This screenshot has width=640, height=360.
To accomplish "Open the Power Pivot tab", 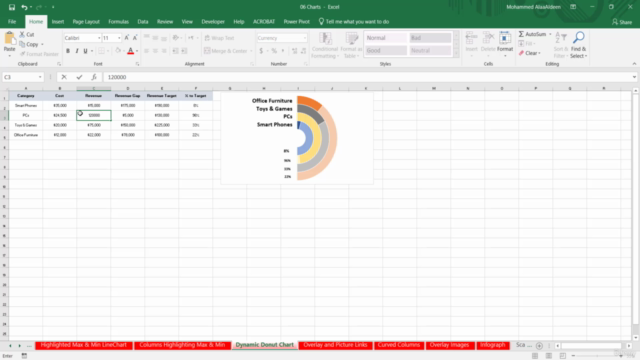I will pyautogui.click(x=296, y=22).
